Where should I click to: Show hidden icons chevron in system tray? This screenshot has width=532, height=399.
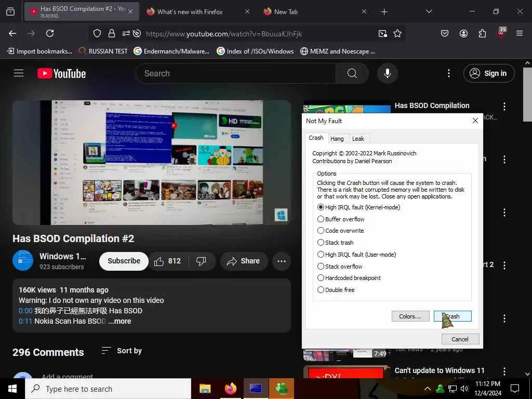(x=428, y=389)
